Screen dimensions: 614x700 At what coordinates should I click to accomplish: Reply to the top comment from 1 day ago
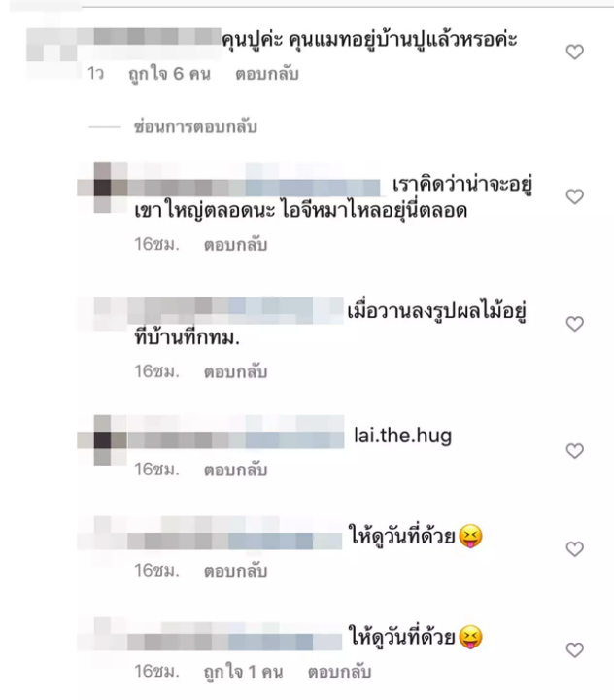pyautogui.click(x=267, y=74)
